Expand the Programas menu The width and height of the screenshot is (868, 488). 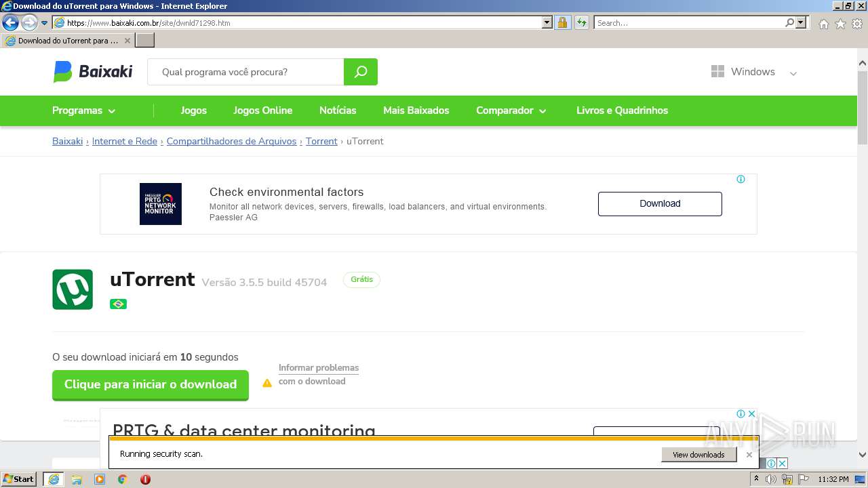[x=84, y=110]
